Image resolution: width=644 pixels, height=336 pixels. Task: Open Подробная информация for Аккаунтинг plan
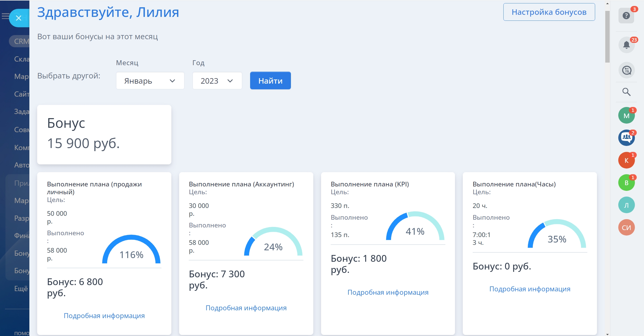(x=246, y=308)
